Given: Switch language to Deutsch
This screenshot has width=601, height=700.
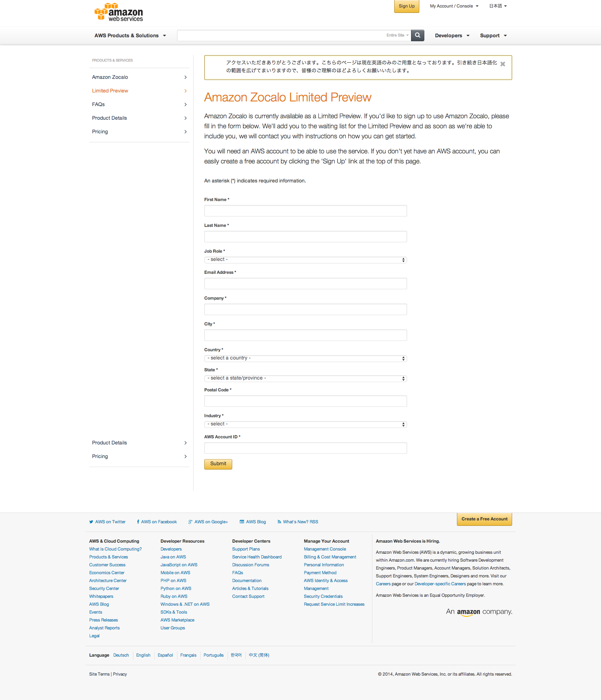Looking at the screenshot, I should coord(121,655).
